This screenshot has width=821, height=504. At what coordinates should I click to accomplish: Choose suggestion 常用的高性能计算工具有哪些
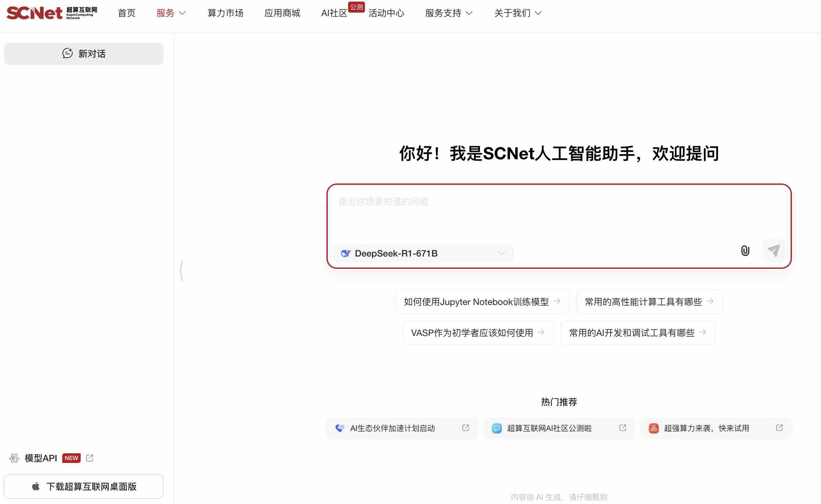(650, 302)
